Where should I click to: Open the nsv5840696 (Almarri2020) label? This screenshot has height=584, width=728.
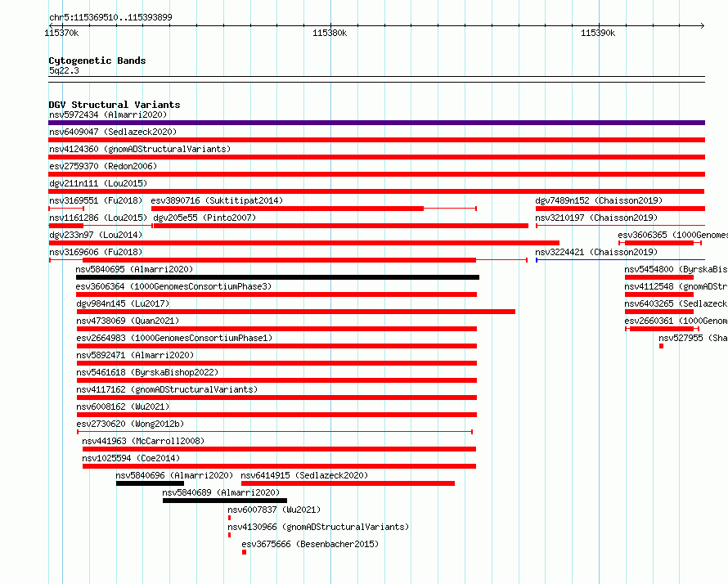(174, 475)
